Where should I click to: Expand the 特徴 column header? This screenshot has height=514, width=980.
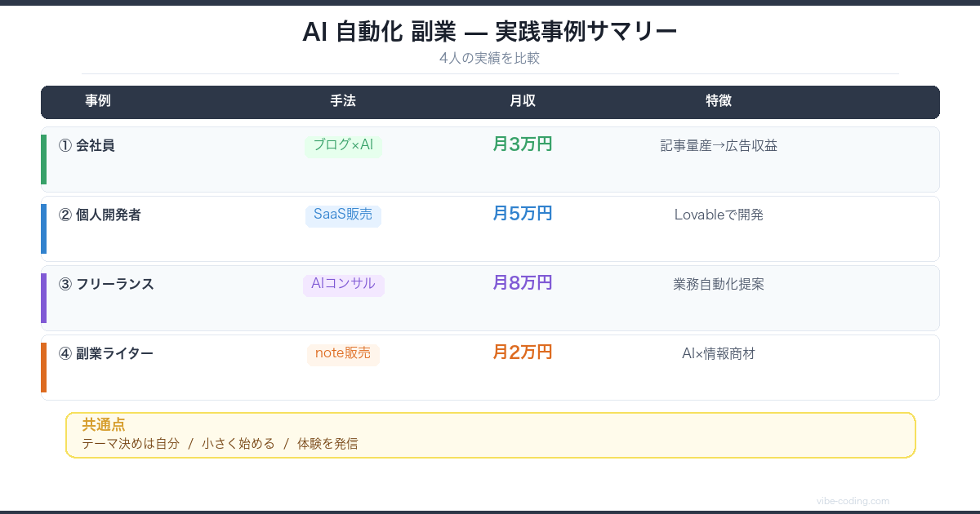coord(719,101)
